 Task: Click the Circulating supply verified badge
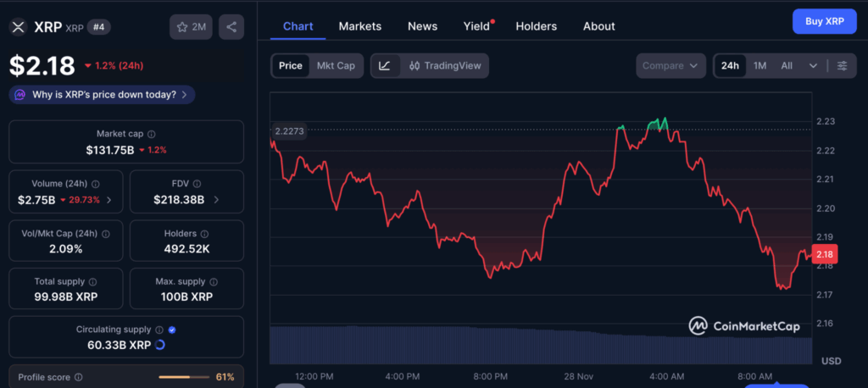pos(172,330)
